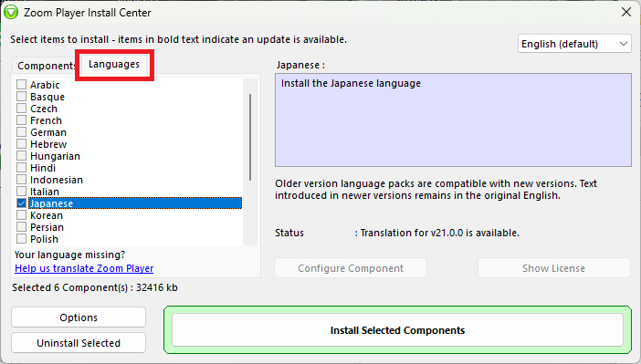Select the Arabic row text
The image size is (641, 364).
click(45, 85)
